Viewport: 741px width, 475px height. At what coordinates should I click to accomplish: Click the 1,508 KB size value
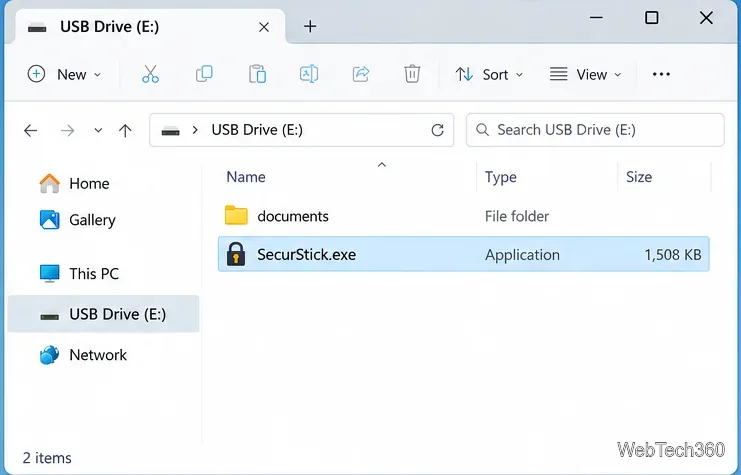tap(673, 255)
